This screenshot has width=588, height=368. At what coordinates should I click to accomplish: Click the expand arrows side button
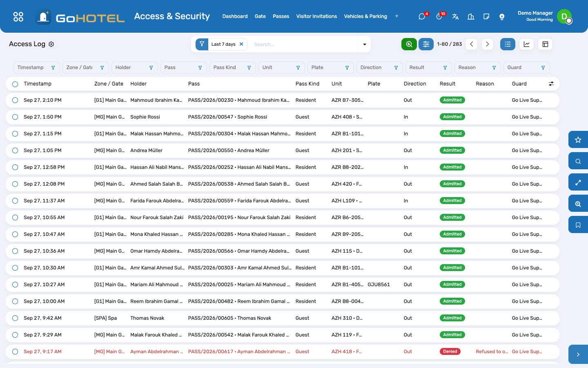[x=578, y=182]
